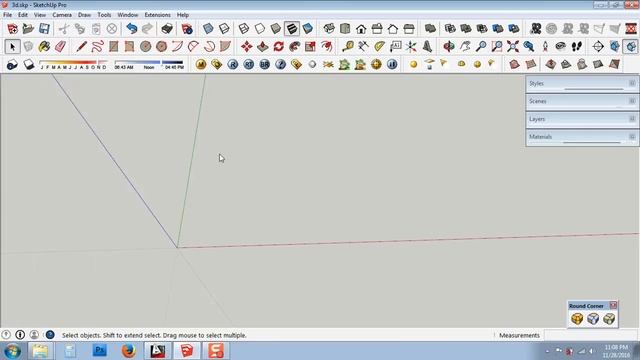Open the Draw menu

click(x=84, y=15)
